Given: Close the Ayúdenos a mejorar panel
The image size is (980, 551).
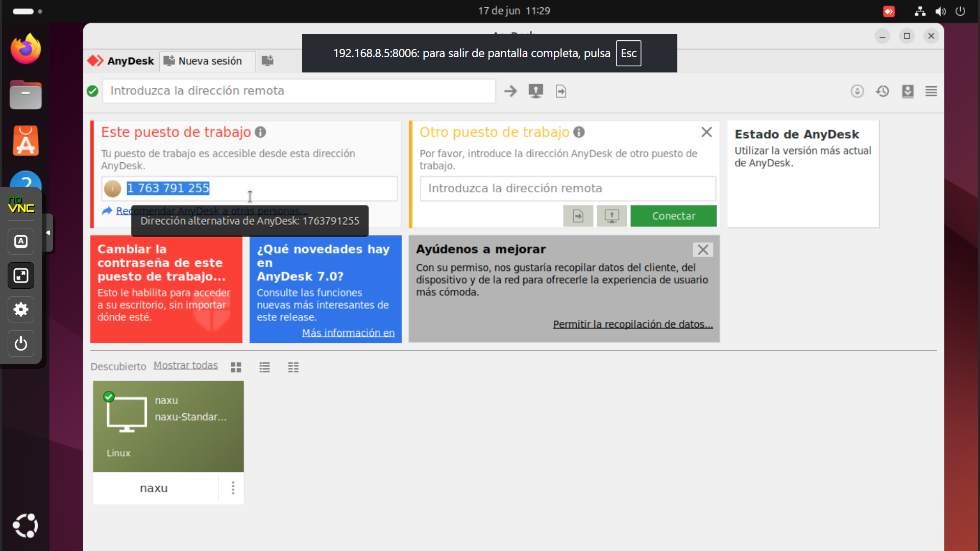Looking at the screenshot, I should 703,249.
